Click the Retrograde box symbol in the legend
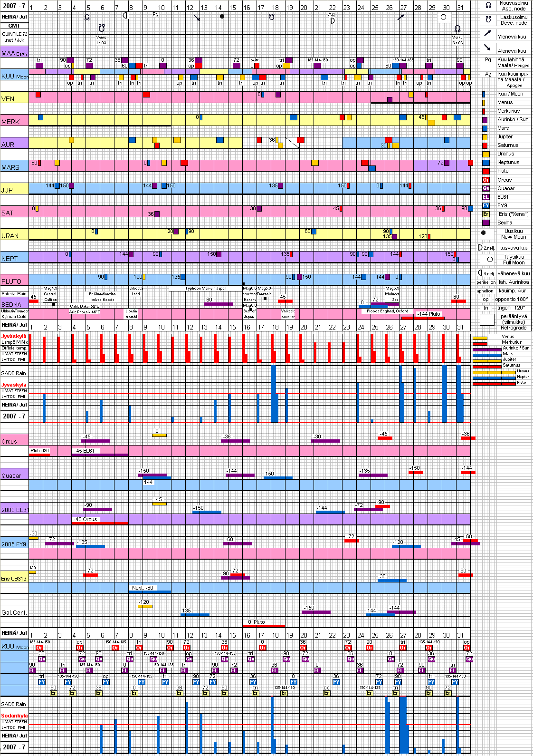This screenshot has height=756, width=533. (487, 320)
